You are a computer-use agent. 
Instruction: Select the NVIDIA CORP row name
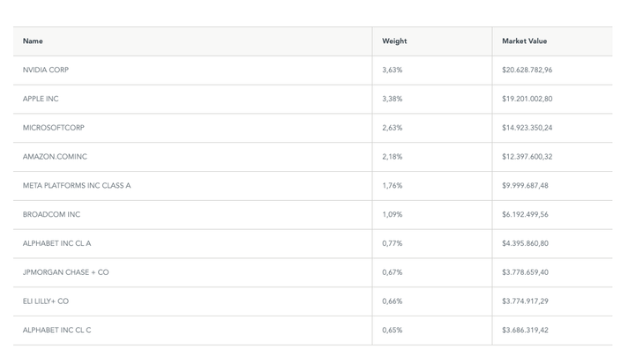[46, 70]
